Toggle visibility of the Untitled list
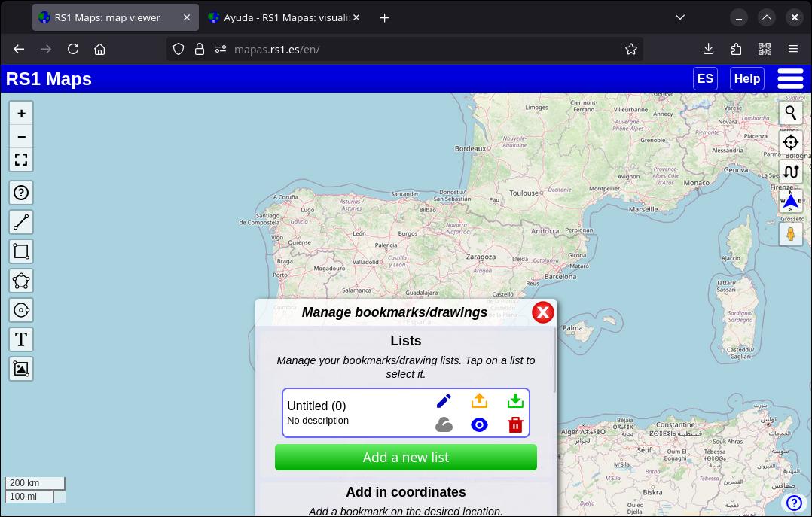The image size is (812, 517). [x=480, y=425]
